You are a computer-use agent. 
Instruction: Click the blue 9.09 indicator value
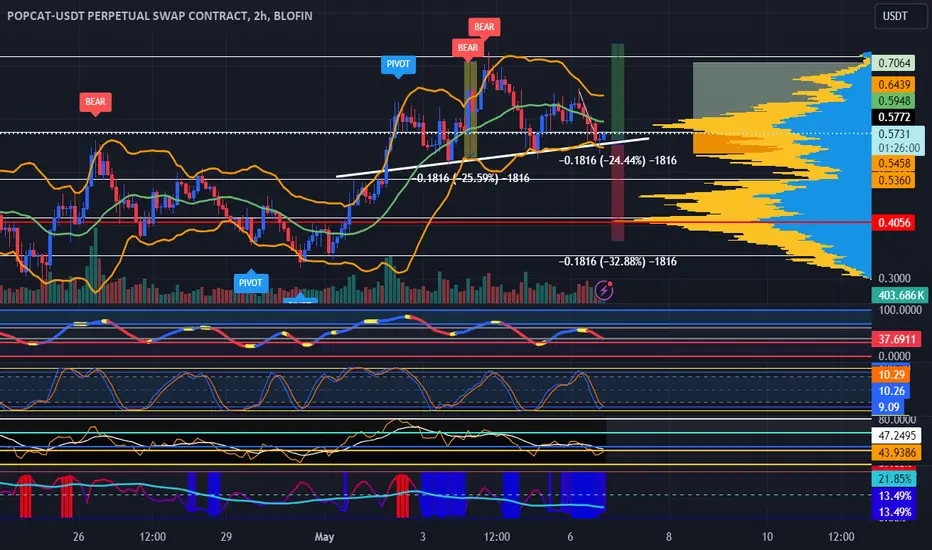pos(888,407)
